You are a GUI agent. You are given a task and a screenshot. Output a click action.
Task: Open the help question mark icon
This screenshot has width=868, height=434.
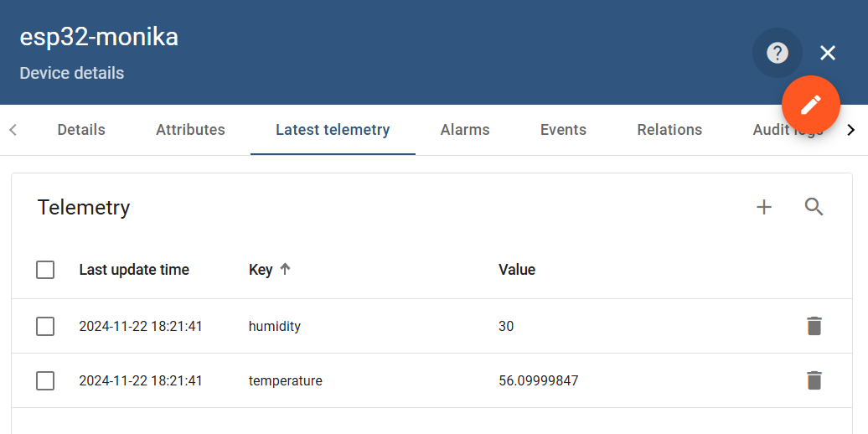(778, 53)
